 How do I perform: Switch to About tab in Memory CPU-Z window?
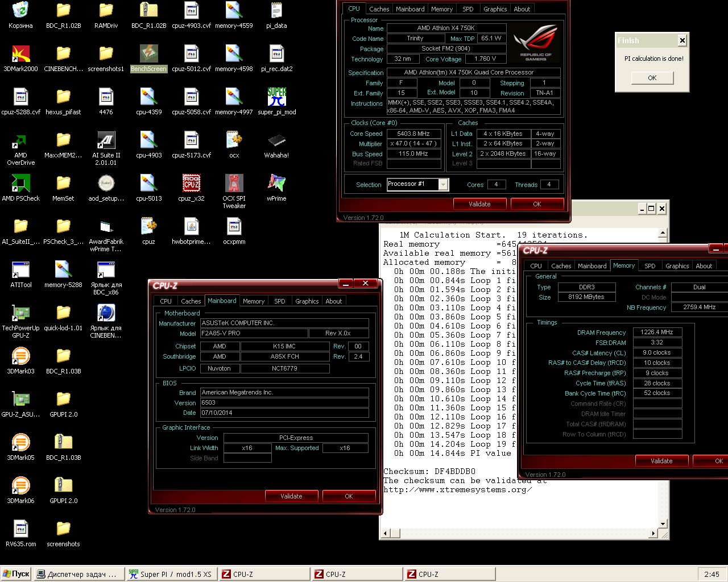coord(704,266)
